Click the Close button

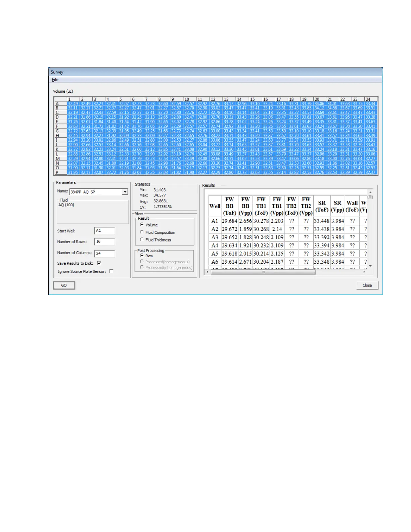[367, 285]
